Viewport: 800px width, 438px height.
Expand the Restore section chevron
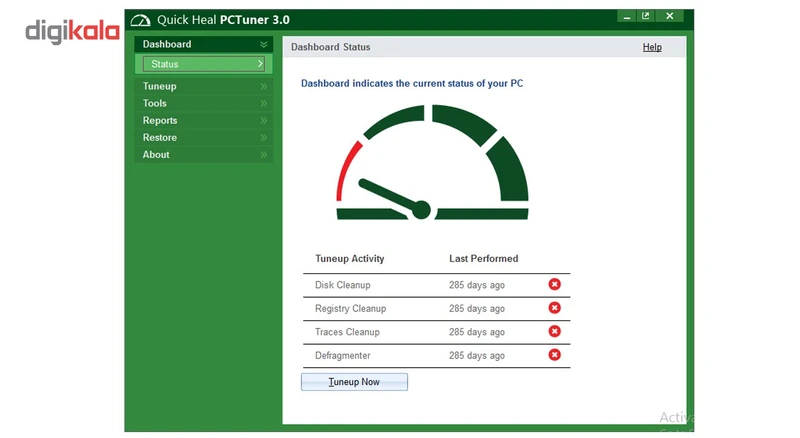(264, 138)
